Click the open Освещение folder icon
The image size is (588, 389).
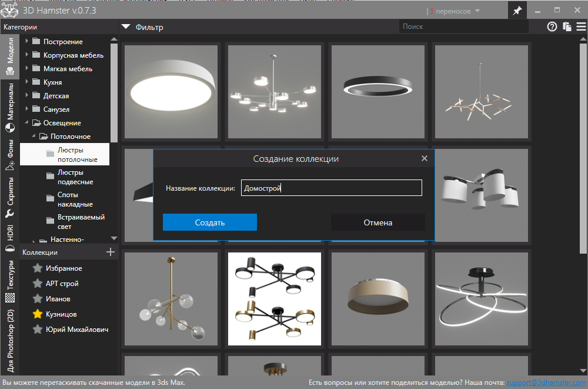pos(36,123)
